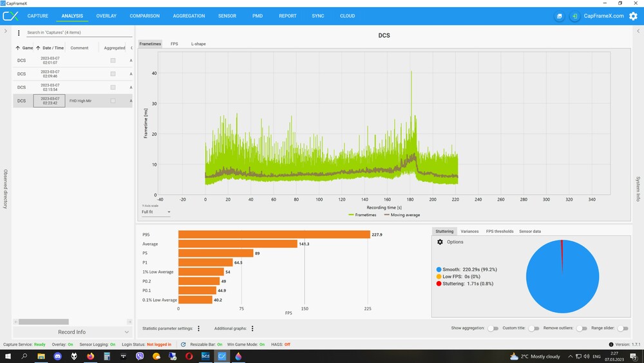644x363 pixels.
Task: Open Opera browser from the taskbar
Action: [189, 357]
